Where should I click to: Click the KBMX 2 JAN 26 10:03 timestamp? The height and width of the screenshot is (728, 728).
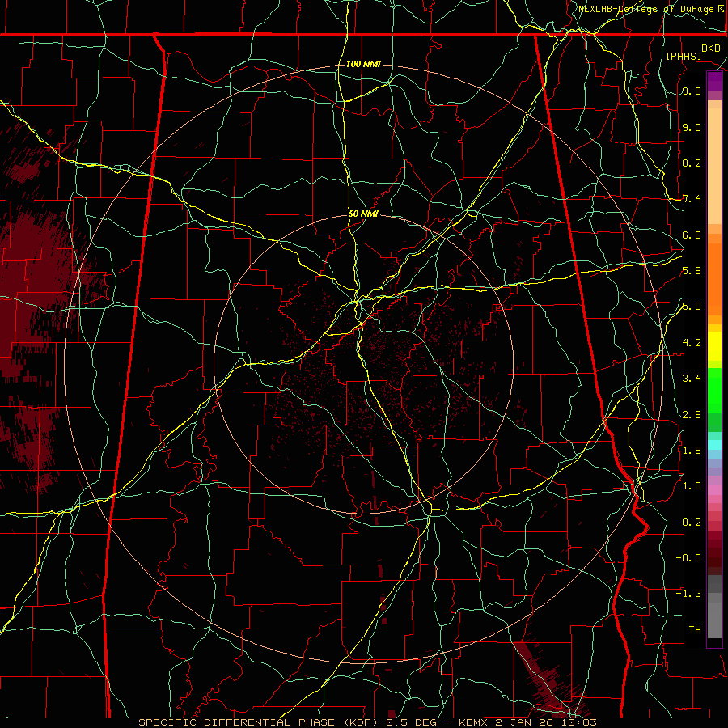(x=527, y=722)
